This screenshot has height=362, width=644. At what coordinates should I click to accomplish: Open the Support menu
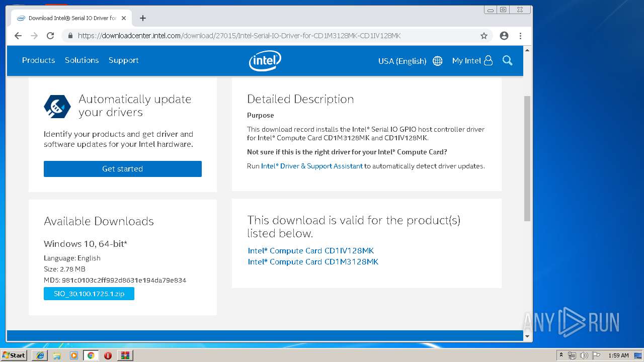pos(123,60)
